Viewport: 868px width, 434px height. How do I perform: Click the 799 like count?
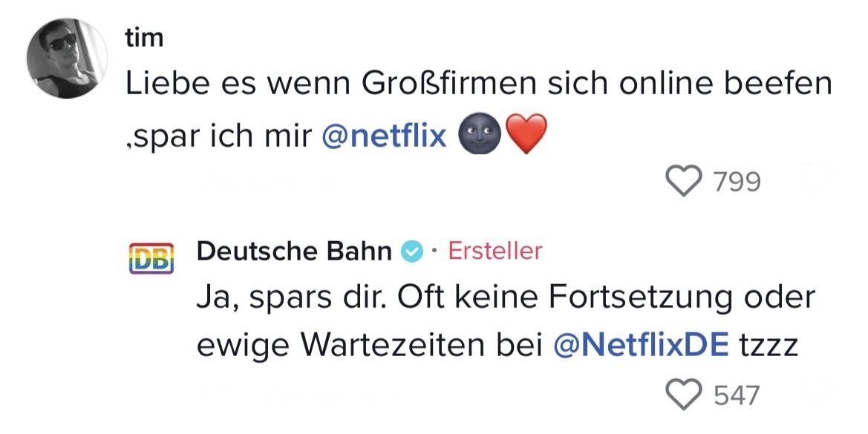tap(737, 181)
